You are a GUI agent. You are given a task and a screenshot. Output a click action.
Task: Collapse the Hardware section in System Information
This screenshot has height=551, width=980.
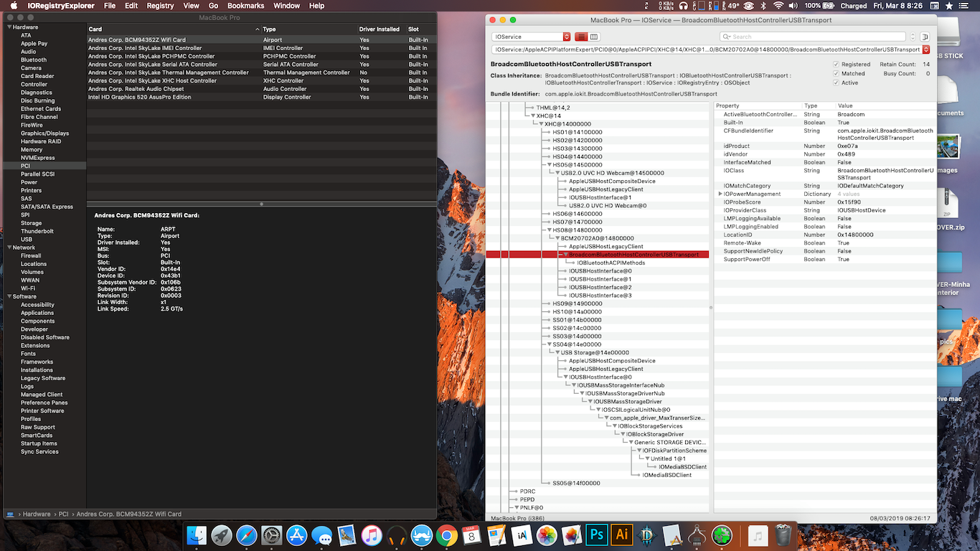(9, 27)
